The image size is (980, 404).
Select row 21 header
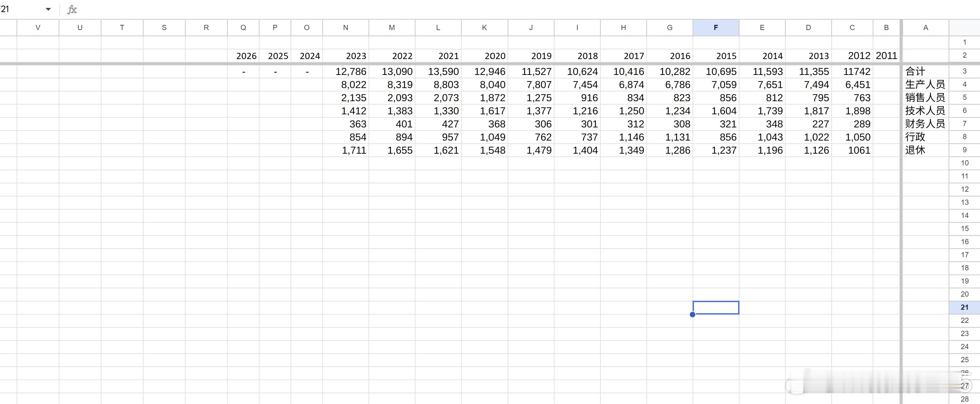964,307
